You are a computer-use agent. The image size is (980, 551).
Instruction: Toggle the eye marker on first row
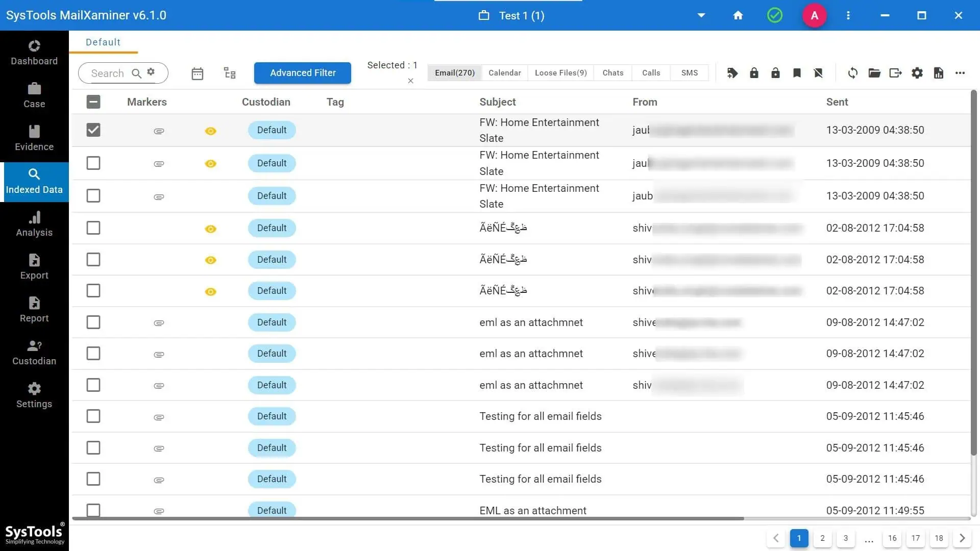210,131
